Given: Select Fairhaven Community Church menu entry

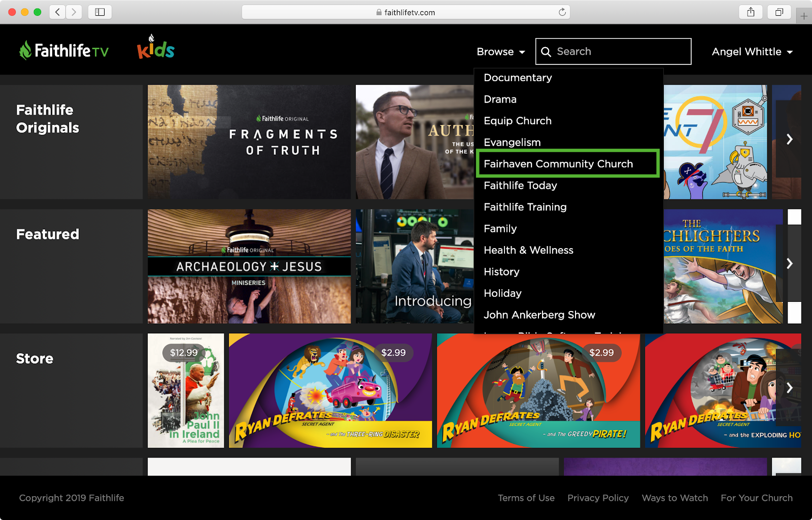Looking at the screenshot, I should click(x=567, y=164).
